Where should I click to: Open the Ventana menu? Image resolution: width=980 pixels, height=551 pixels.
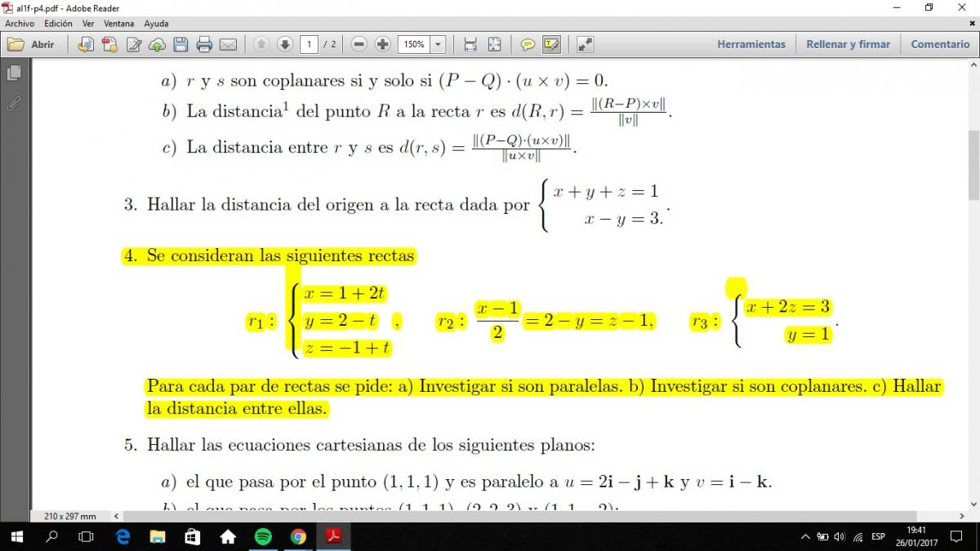tap(118, 24)
